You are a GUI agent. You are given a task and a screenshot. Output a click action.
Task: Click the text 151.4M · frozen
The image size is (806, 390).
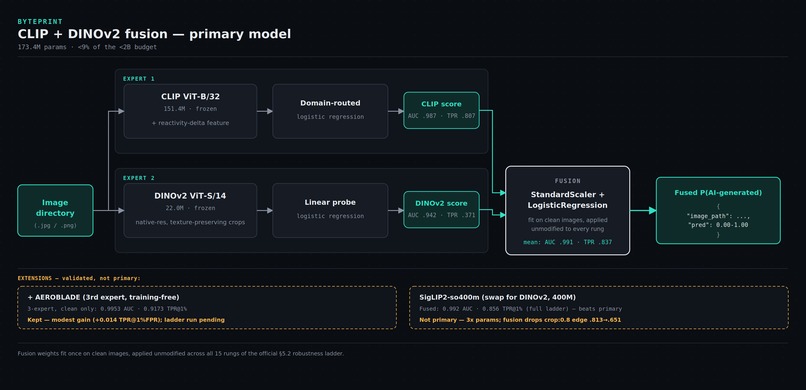[190, 109]
